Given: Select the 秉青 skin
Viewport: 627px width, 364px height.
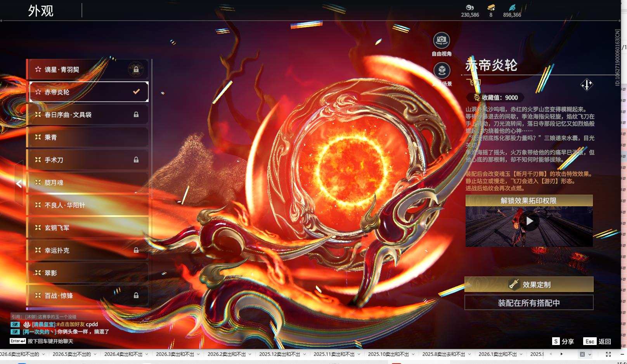Looking at the screenshot, I should click(88, 137).
